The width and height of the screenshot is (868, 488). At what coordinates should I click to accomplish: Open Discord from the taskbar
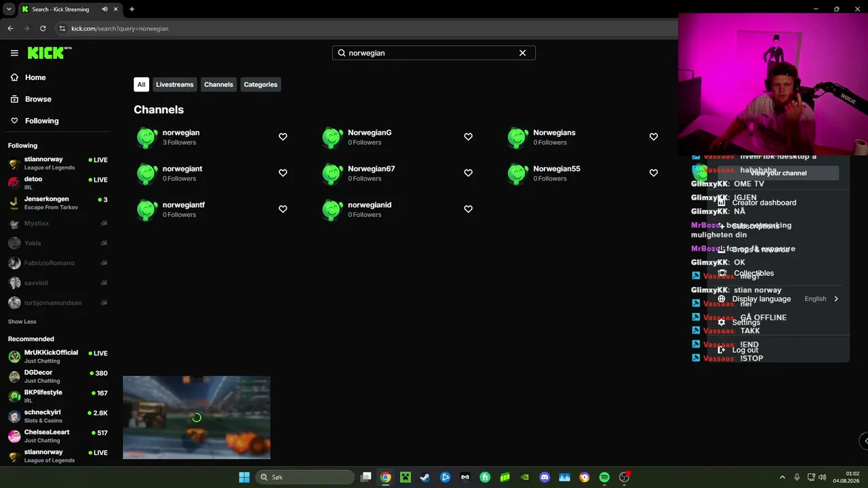pyautogui.click(x=545, y=477)
